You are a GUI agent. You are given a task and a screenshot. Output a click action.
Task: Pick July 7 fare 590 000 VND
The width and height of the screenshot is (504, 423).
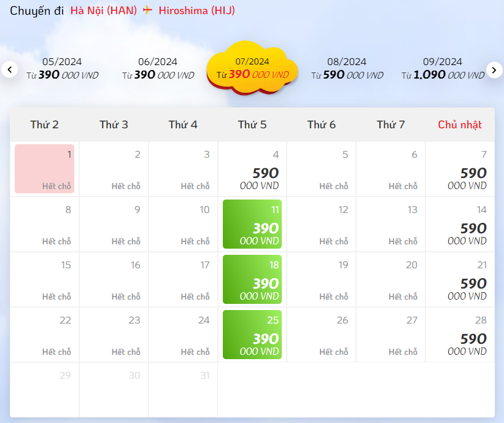click(460, 169)
